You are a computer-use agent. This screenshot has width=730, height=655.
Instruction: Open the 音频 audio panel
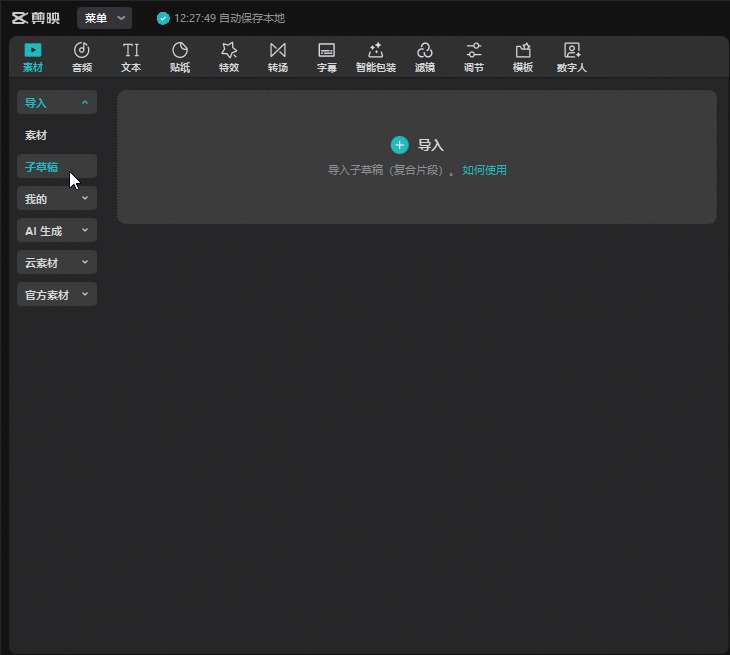[x=82, y=57]
